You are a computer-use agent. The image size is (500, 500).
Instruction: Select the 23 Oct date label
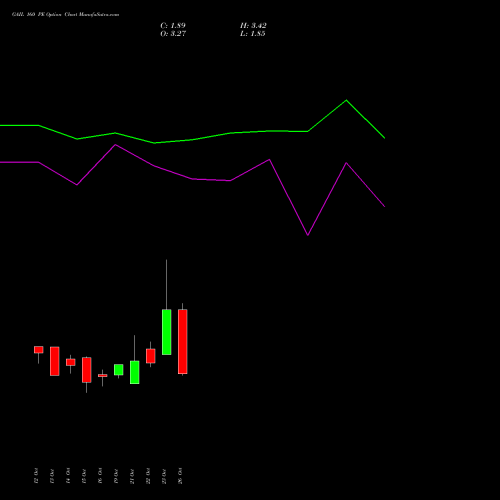coord(164,476)
